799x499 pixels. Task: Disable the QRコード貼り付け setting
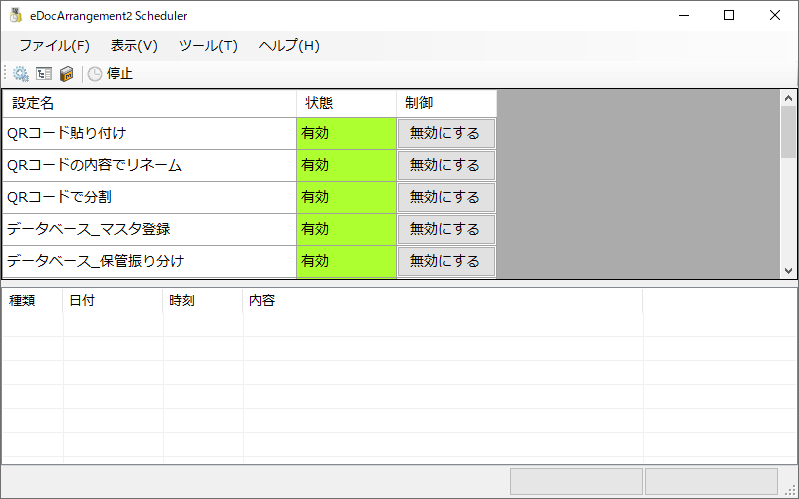(x=445, y=133)
